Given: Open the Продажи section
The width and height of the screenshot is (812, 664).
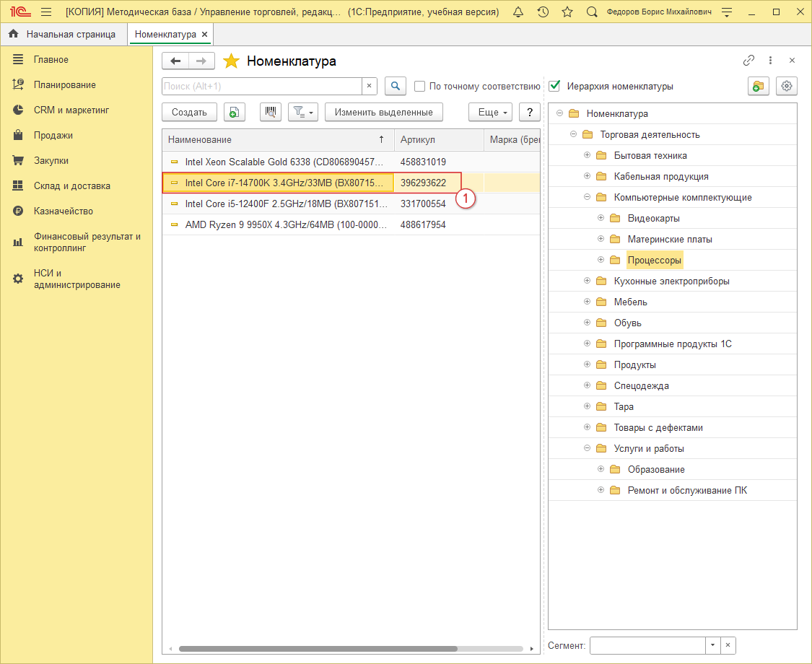Looking at the screenshot, I should tap(53, 135).
